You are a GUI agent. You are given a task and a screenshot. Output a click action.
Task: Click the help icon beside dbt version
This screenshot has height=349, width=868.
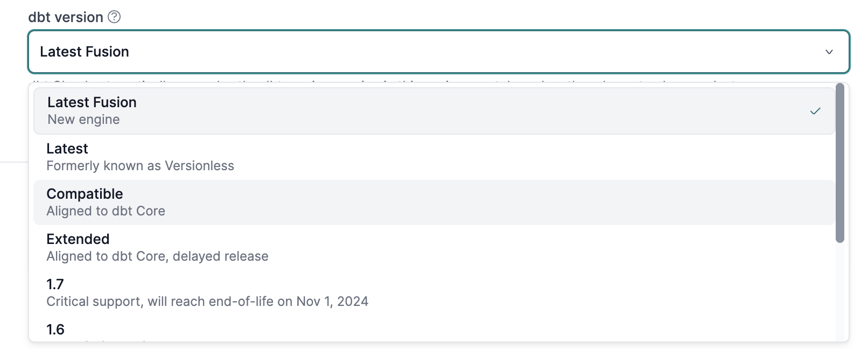114,17
